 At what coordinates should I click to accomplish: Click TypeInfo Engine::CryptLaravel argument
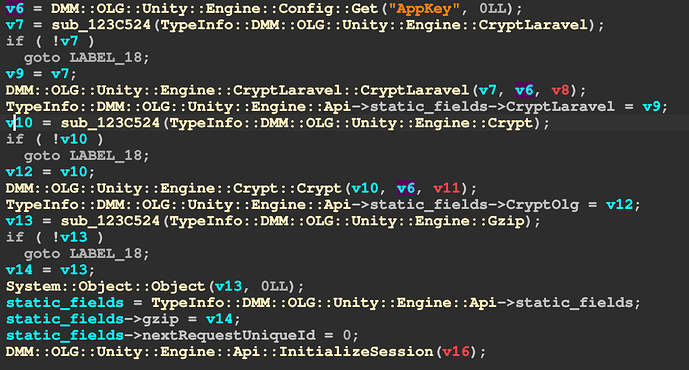tap(374, 25)
